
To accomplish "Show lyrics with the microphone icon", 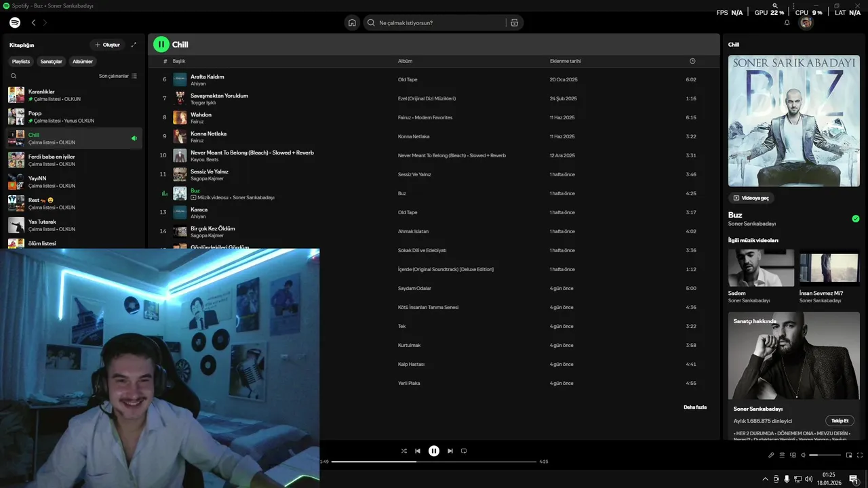I will 771,455.
